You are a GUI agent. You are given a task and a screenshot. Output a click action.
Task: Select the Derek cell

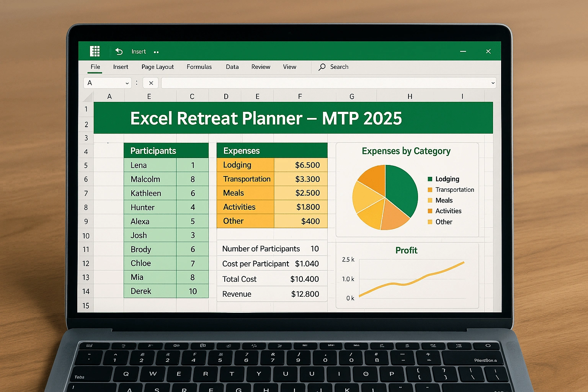pyautogui.click(x=150, y=291)
